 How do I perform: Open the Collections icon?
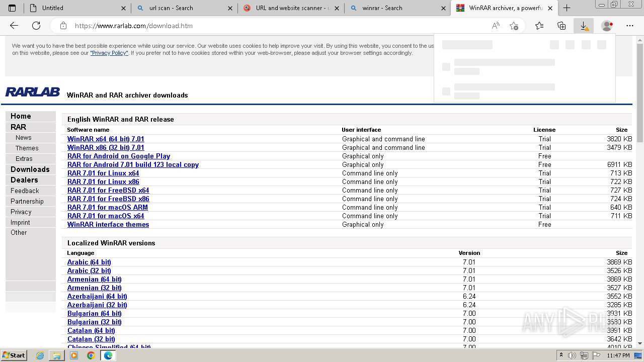(561, 26)
